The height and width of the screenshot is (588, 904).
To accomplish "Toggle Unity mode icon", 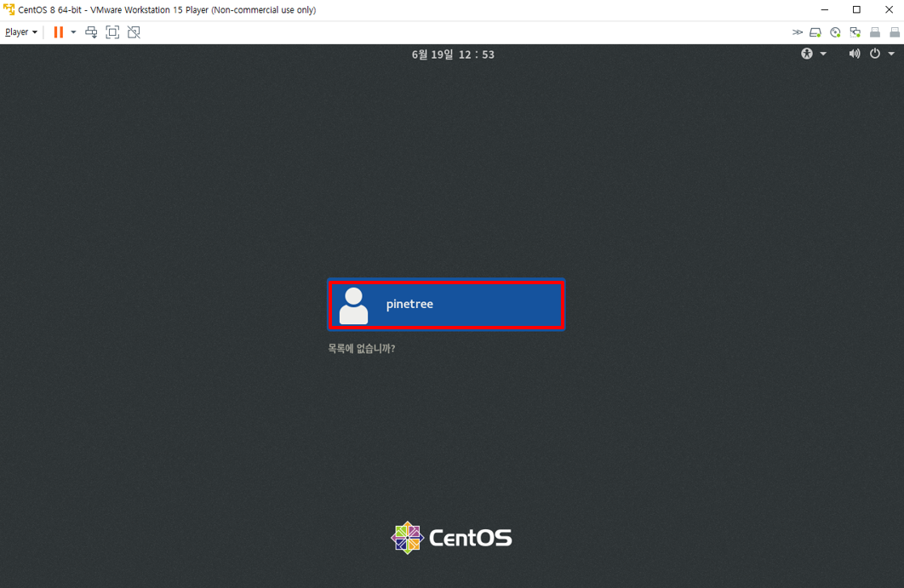I will pyautogui.click(x=134, y=32).
